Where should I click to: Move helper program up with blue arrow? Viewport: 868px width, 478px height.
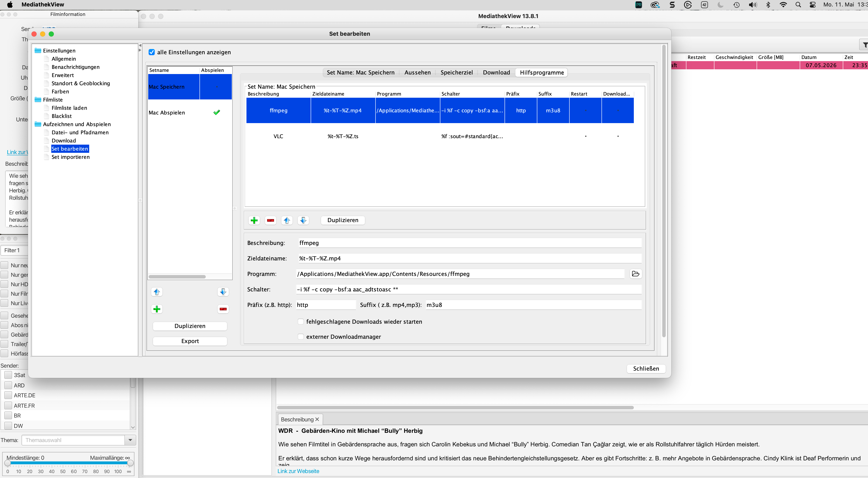[x=287, y=220]
